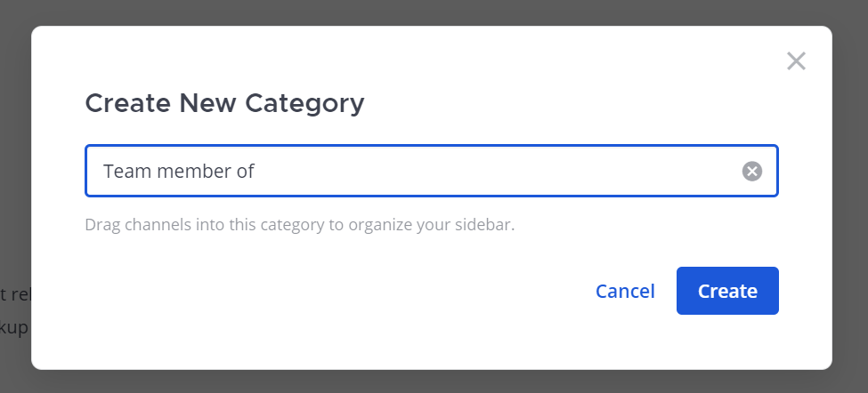
Task: Erase typed name using the clear icon
Action: tap(752, 171)
